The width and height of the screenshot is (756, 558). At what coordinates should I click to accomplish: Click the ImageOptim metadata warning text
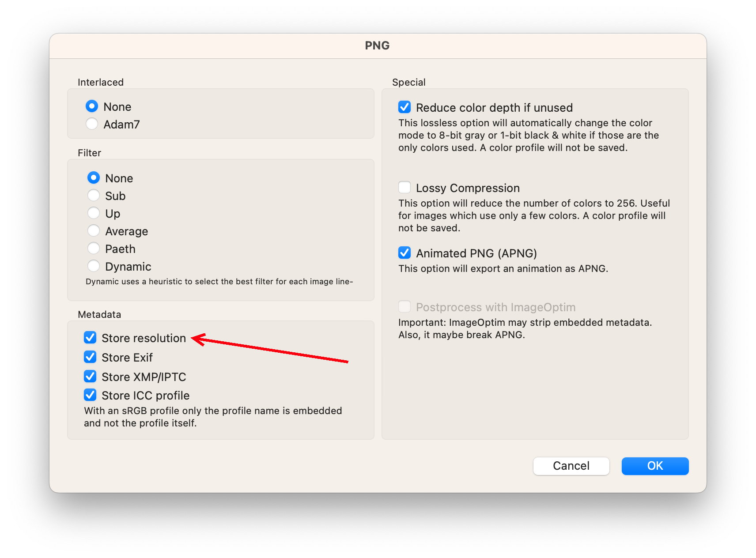click(525, 328)
